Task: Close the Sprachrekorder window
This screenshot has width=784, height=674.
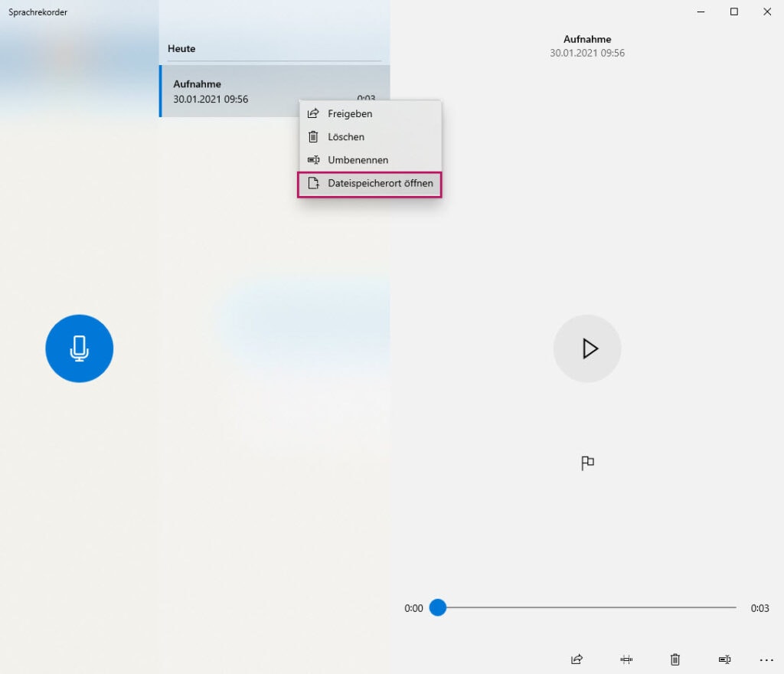Action: [766, 11]
